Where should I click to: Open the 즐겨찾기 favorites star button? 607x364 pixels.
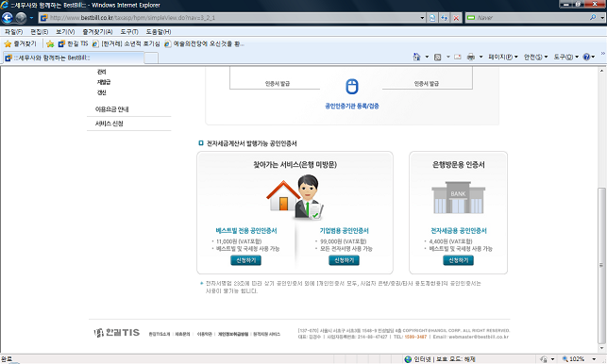(x=20, y=44)
